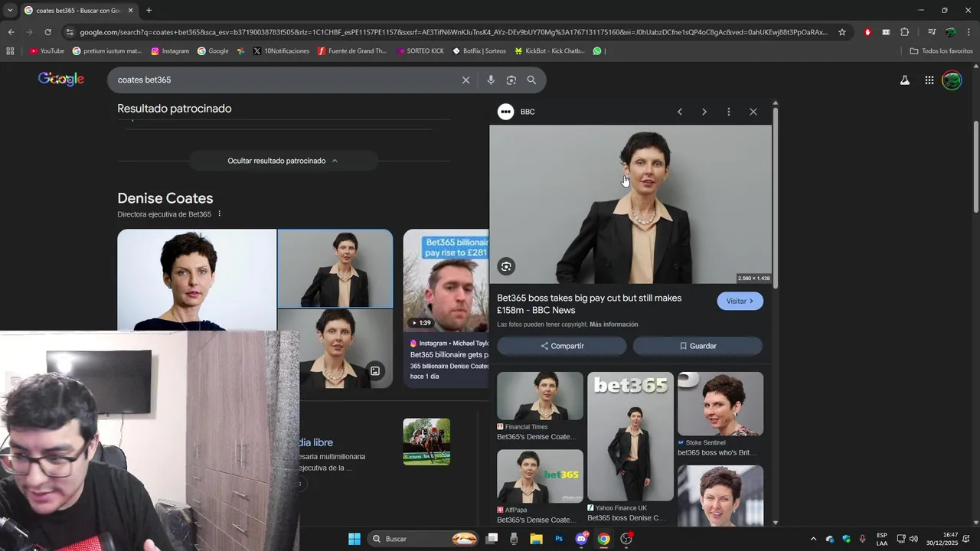Clear the search box text

coord(465,80)
